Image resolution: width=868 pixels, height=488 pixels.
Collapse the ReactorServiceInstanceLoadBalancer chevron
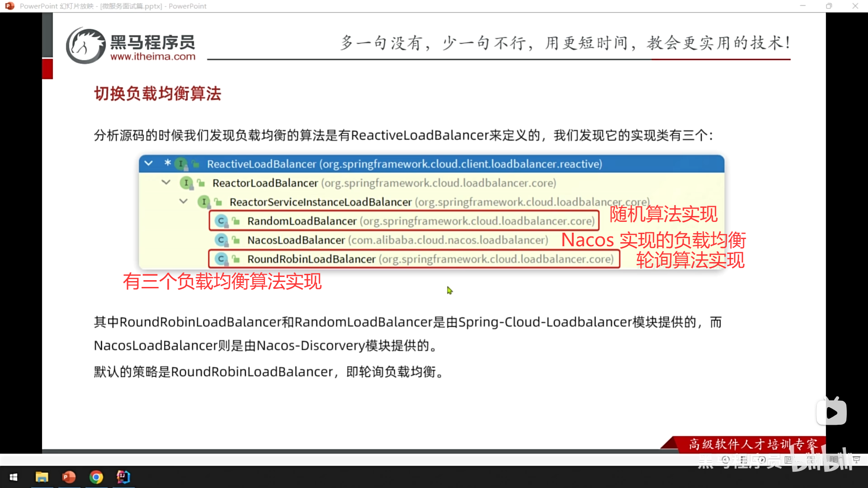183,202
